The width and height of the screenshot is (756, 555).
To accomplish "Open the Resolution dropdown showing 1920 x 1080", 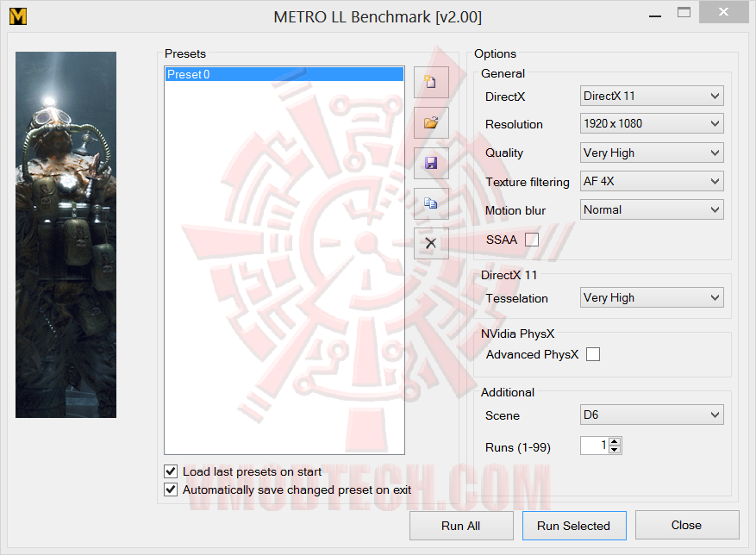I will [x=652, y=123].
